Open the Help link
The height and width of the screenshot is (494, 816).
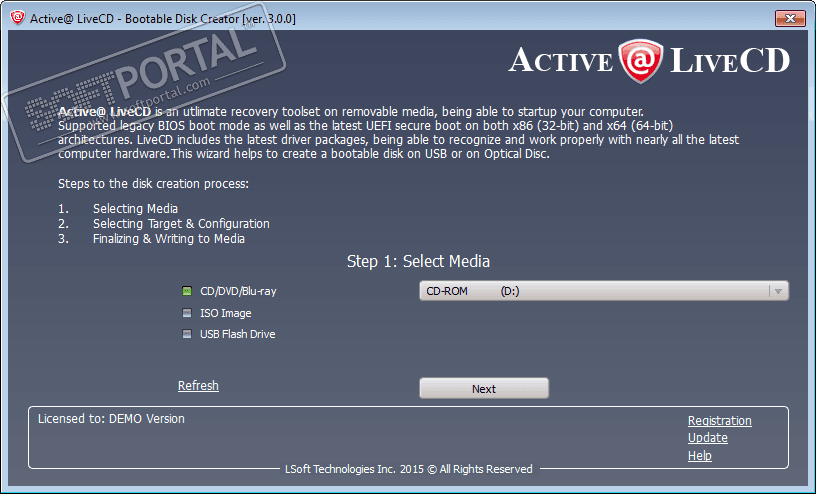pos(700,455)
